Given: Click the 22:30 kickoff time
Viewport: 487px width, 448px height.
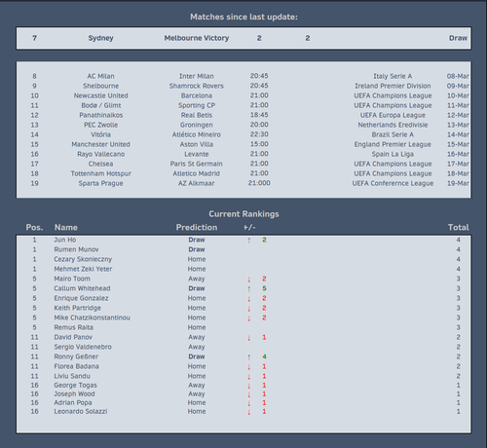Looking at the screenshot, I should click(259, 134).
